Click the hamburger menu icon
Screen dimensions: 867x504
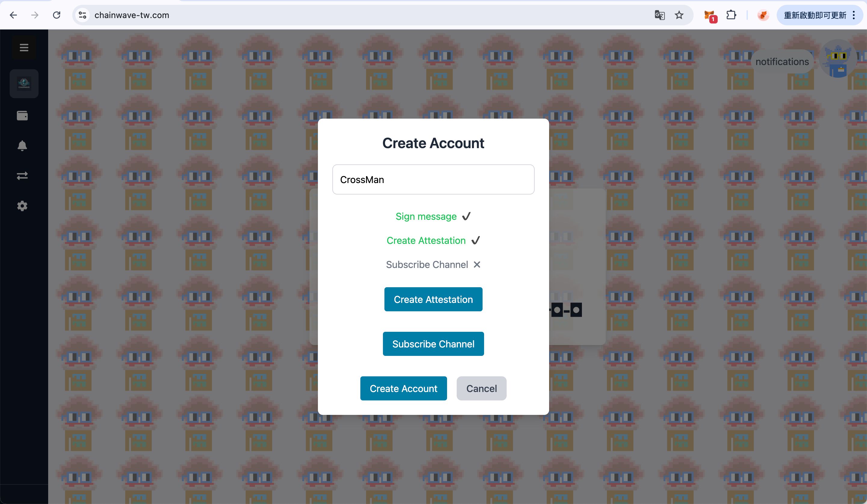24,47
